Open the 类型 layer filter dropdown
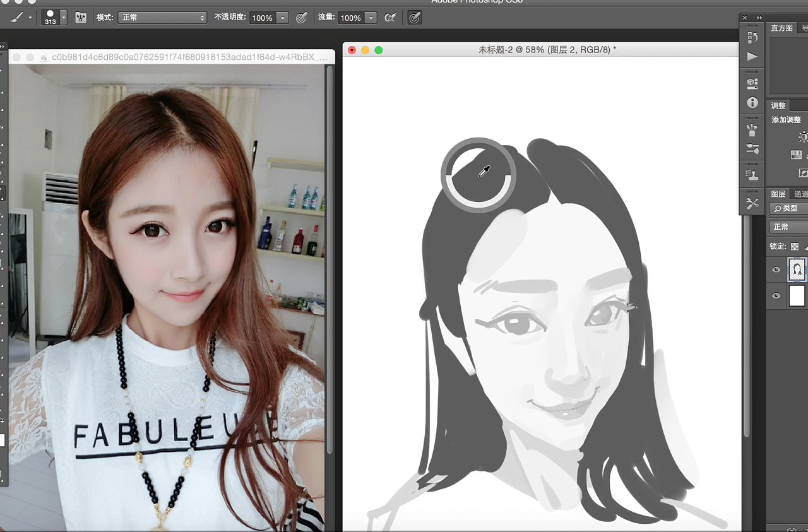 [x=788, y=208]
